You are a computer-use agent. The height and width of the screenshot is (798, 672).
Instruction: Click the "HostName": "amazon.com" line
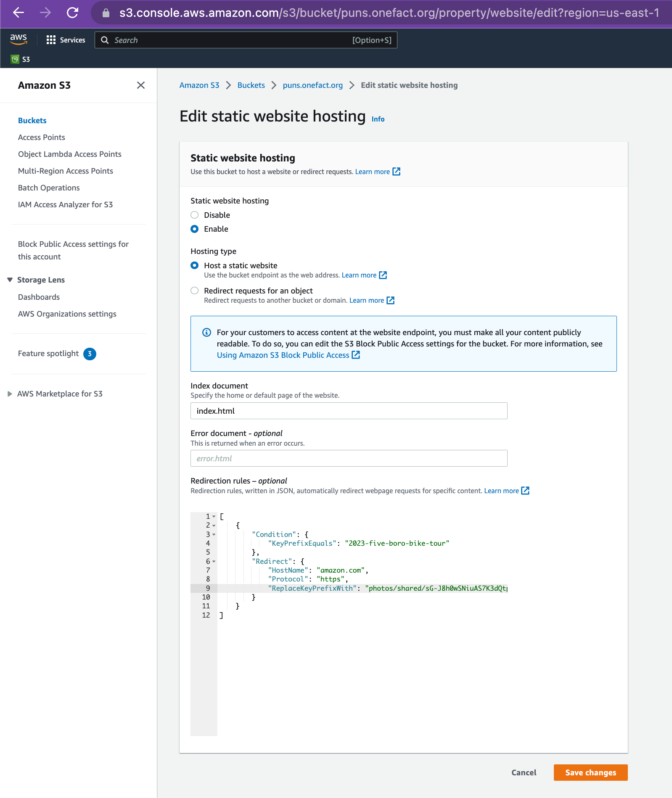click(x=318, y=571)
